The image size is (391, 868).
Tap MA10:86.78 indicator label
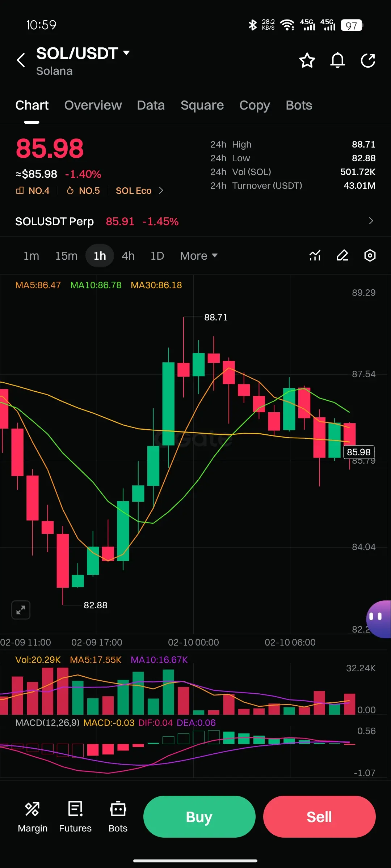[96, 285]
